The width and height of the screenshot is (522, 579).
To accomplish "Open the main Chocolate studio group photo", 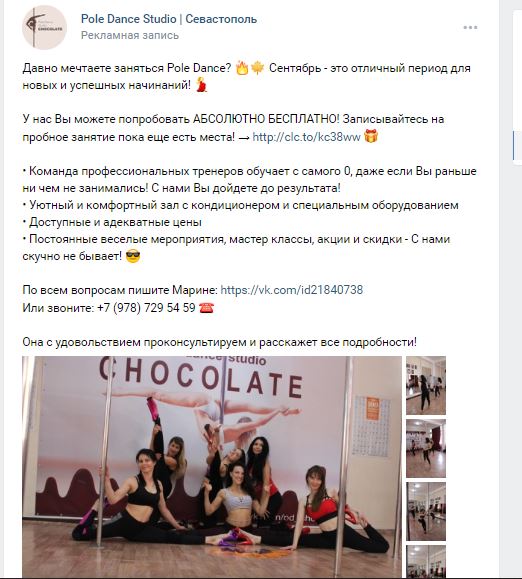I will [212, 467].
